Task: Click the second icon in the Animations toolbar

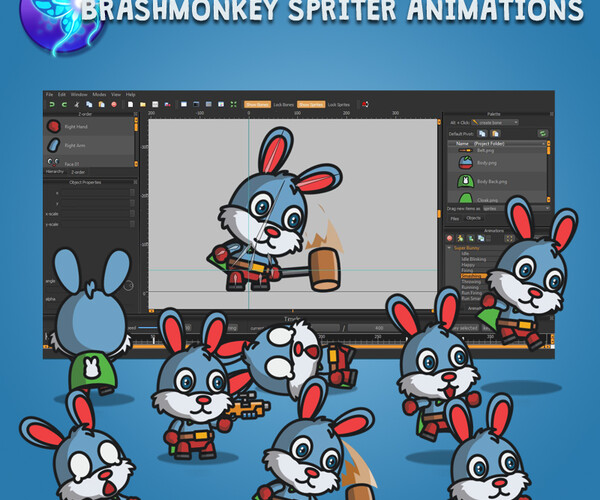Action: point(460,238)
